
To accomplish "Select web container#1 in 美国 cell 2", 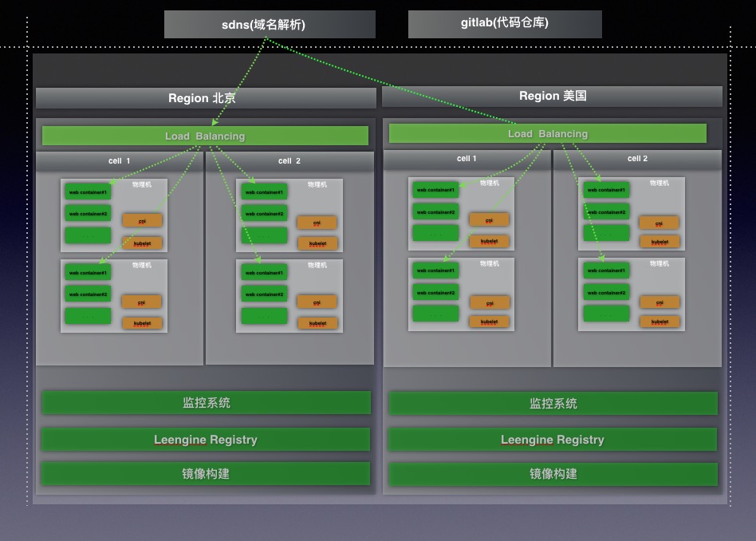I will tap(606, 190).
